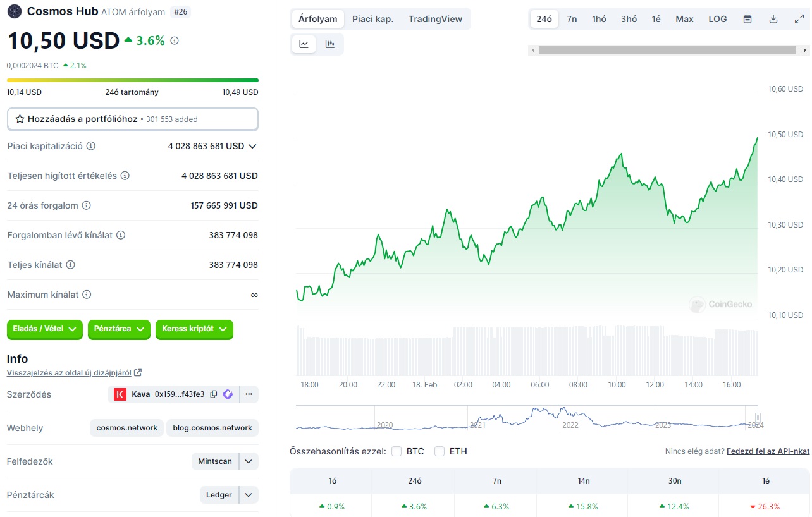
Task: Click the 1ó performance value 0.9%
Action: point(331,506)
